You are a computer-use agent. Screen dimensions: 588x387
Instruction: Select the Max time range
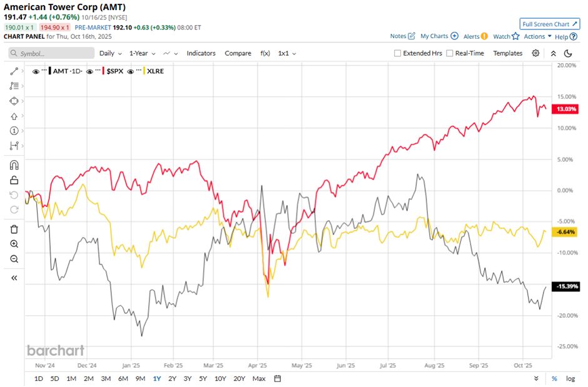(x=259, y=379)
